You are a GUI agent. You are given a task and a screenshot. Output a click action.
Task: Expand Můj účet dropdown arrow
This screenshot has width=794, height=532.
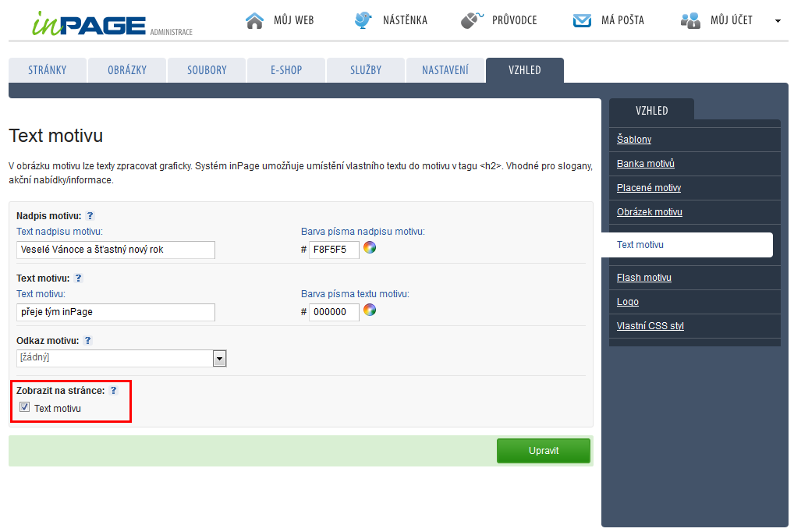(x=778, y=22)
